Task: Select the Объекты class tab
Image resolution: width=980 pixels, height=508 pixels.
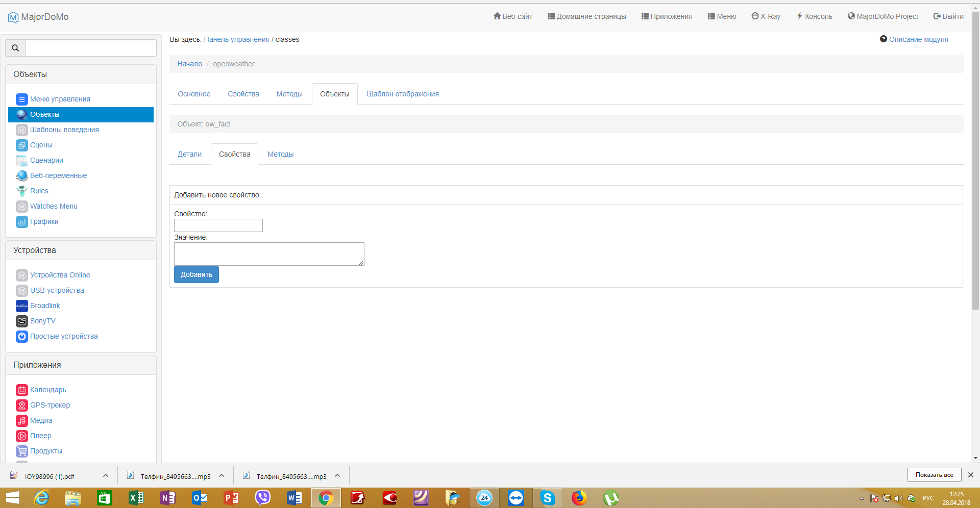Action: [x=335, y=94]
